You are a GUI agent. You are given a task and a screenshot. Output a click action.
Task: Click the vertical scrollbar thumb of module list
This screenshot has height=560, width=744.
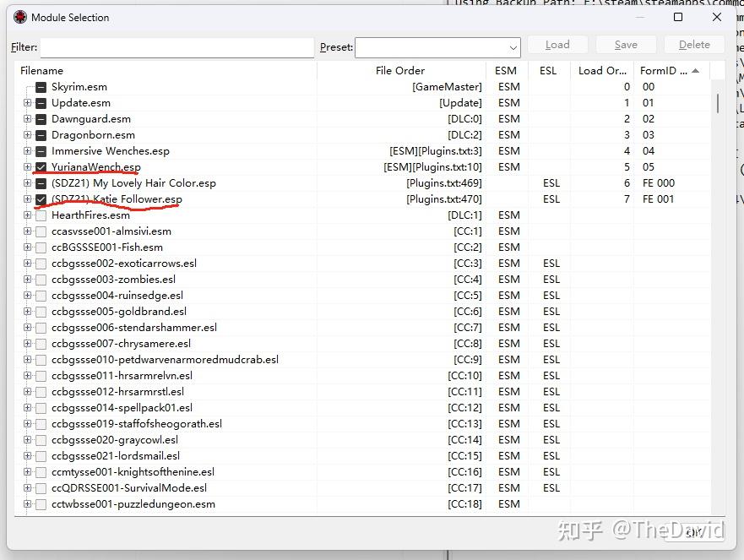click(x=718, y=103)
